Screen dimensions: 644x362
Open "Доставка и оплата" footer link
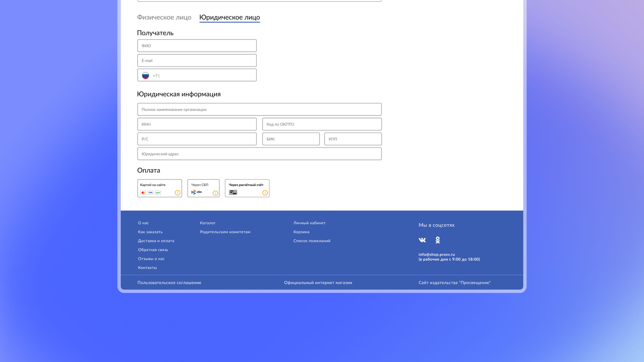coord(156,241)
